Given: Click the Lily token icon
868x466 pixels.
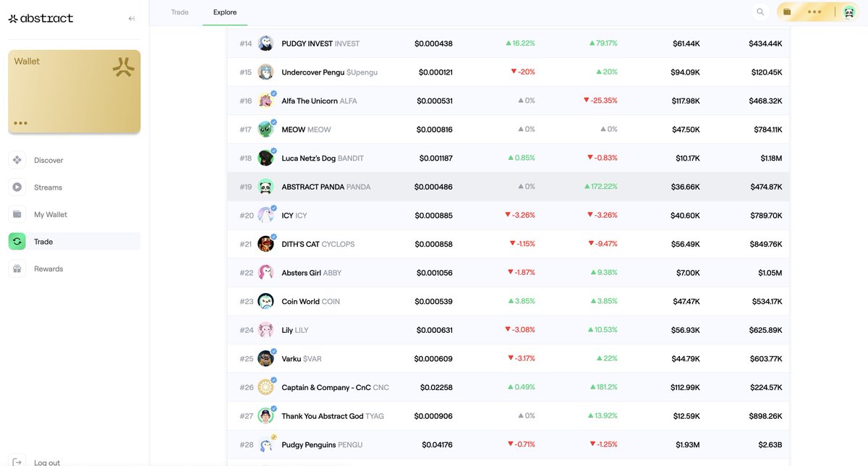Looking at the screenshot, I should (x=265, y=330).
